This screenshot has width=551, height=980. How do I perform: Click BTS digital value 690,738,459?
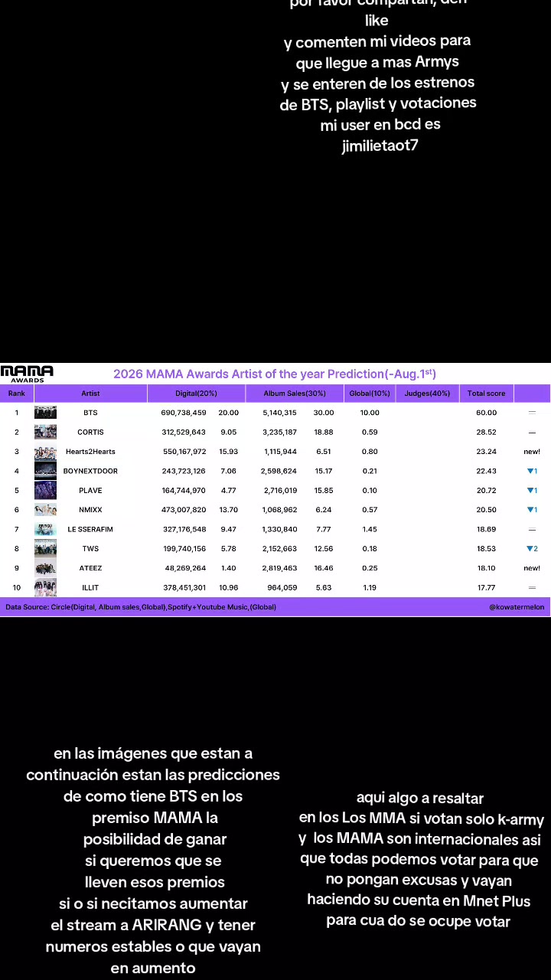click(184, 413)
